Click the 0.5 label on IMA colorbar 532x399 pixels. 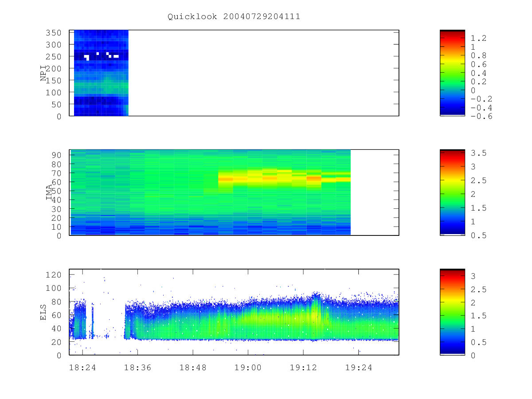coord(479,235)
